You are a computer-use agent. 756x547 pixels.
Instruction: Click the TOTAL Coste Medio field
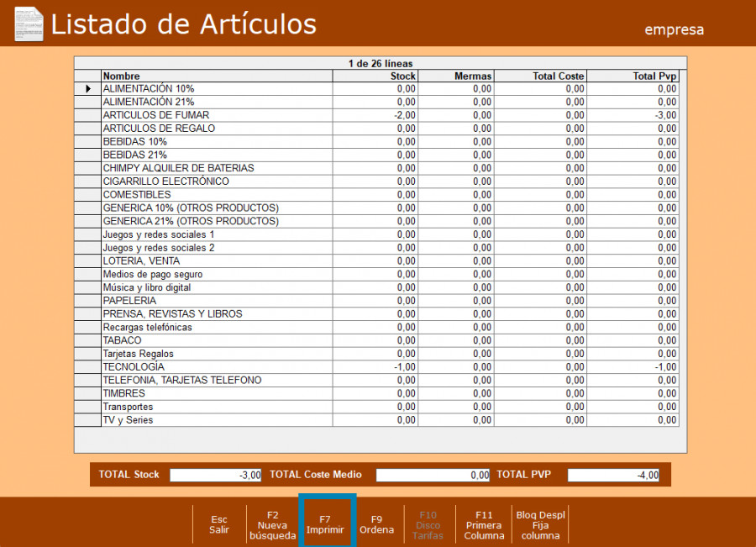click(433, 475)
